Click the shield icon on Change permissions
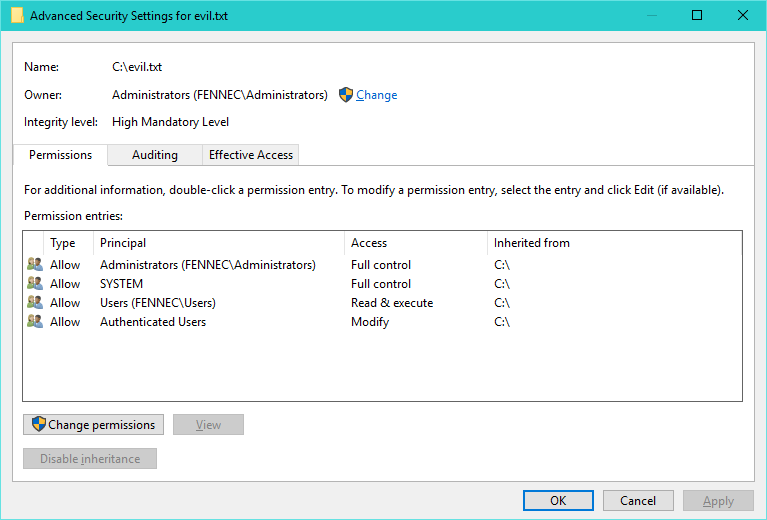Screen dimensions: 767x520 click(38, 425)
